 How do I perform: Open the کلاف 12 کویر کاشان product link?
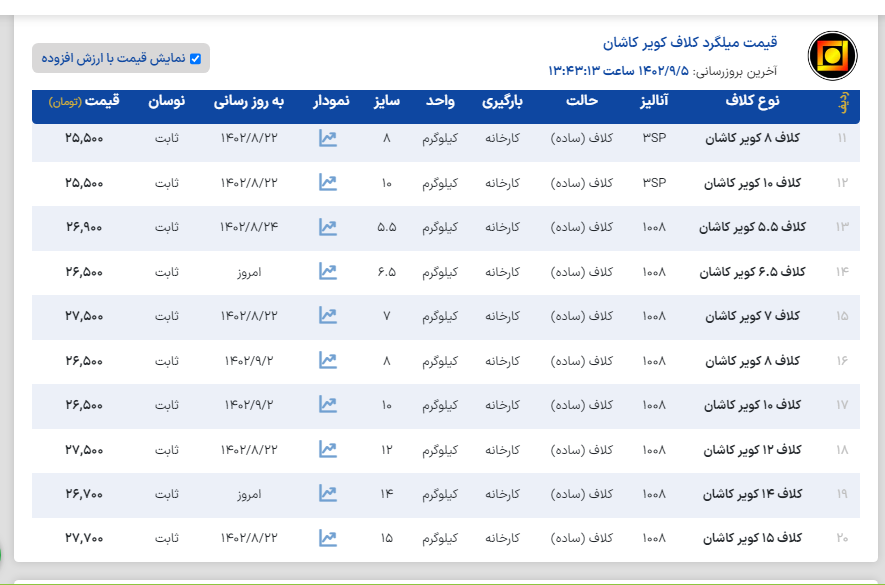(x=756, y=449)
